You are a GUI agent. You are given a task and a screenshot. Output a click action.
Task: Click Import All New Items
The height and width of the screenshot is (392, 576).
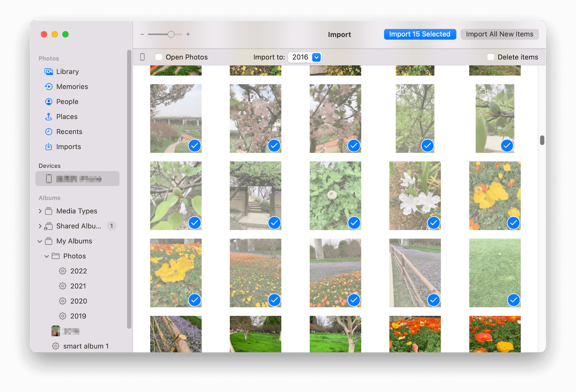pyautogui.click(x=500, y=34)
